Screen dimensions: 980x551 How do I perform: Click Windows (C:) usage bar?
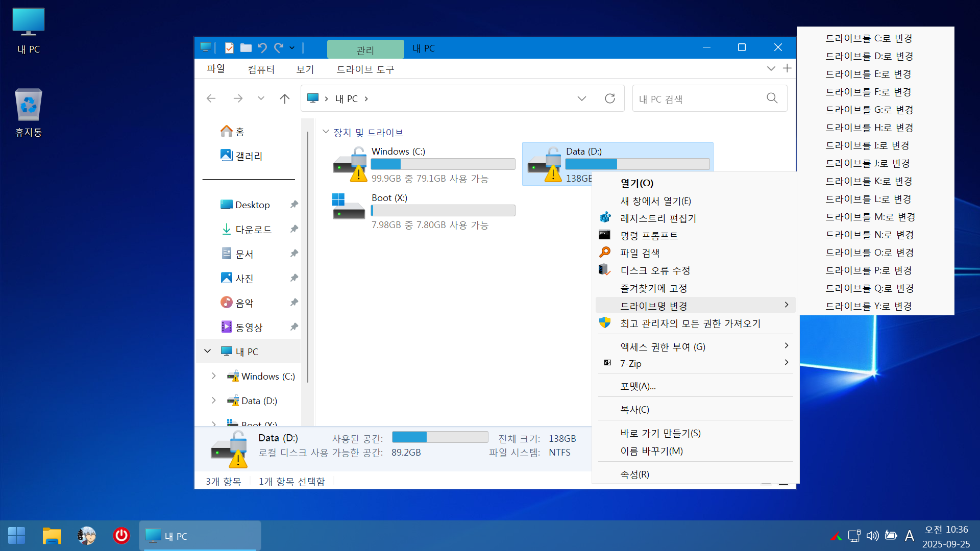pyautogui.click(x=443, y=164)
